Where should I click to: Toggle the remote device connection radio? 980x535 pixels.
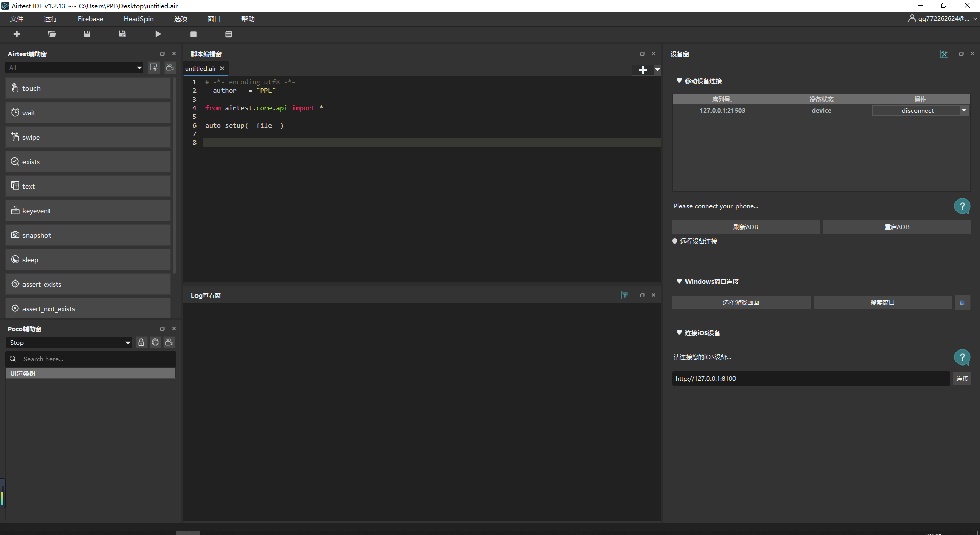[x=675, y=241]
